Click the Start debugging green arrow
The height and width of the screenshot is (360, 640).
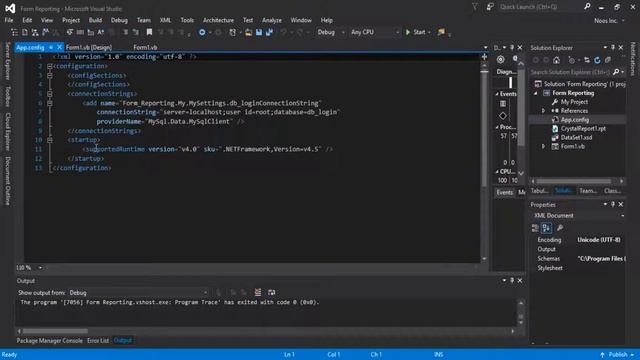pyautogui.click(x=408, y=32)
